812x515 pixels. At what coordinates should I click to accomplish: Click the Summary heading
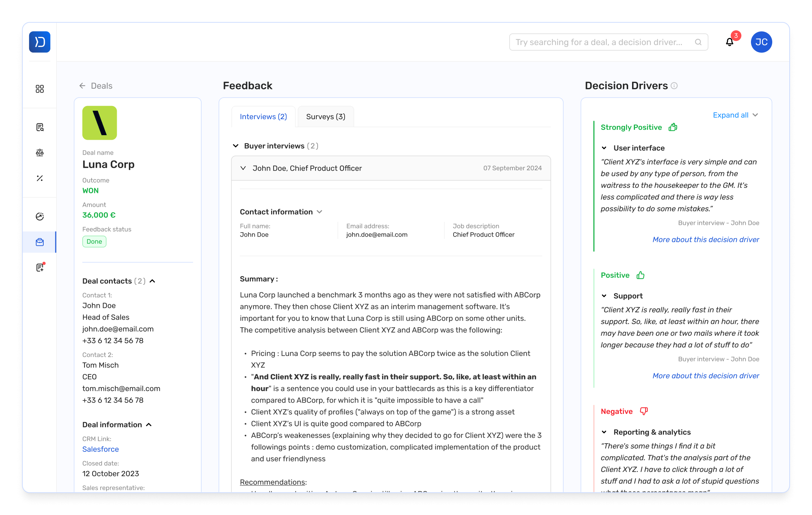259,279
